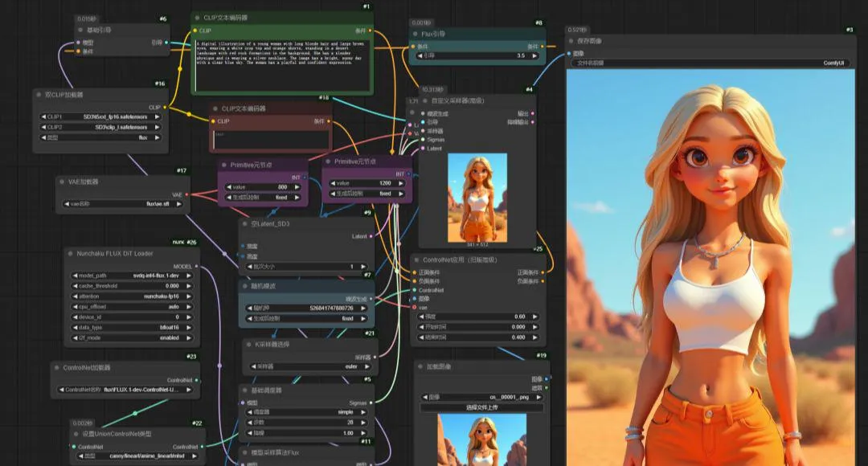Click 条件 output socket on red CLIP encoder
This screenshot has height=466, width=868.
(x=329, y=121)
